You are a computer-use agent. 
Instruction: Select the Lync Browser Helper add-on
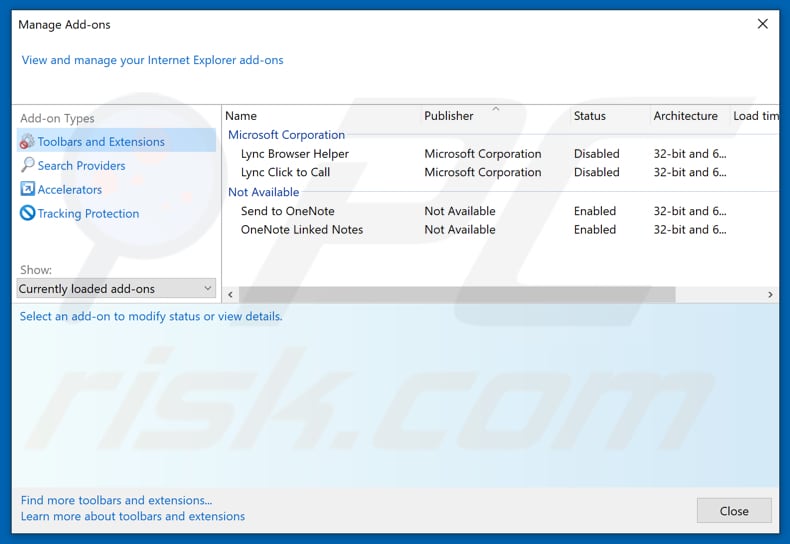coord(295,154)
